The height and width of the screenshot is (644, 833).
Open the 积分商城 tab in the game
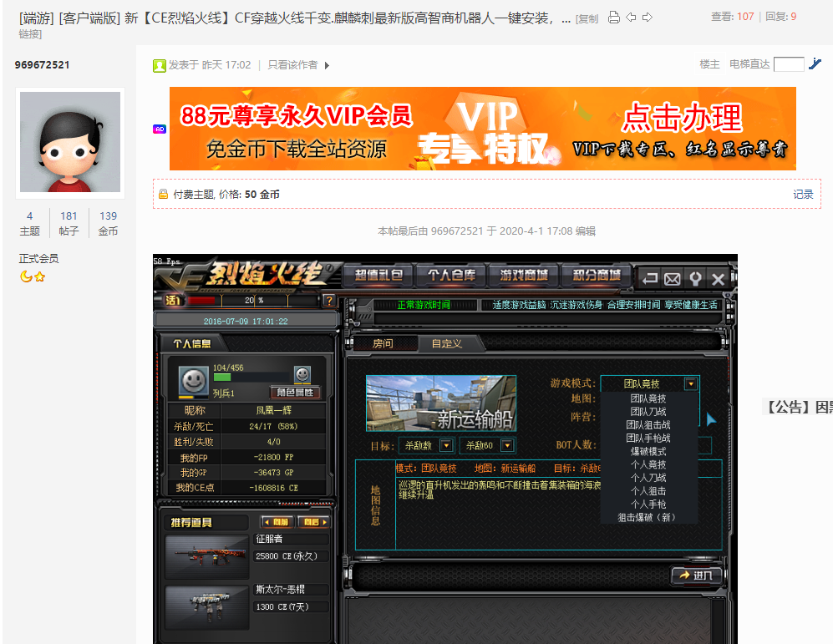pos(596,275)
